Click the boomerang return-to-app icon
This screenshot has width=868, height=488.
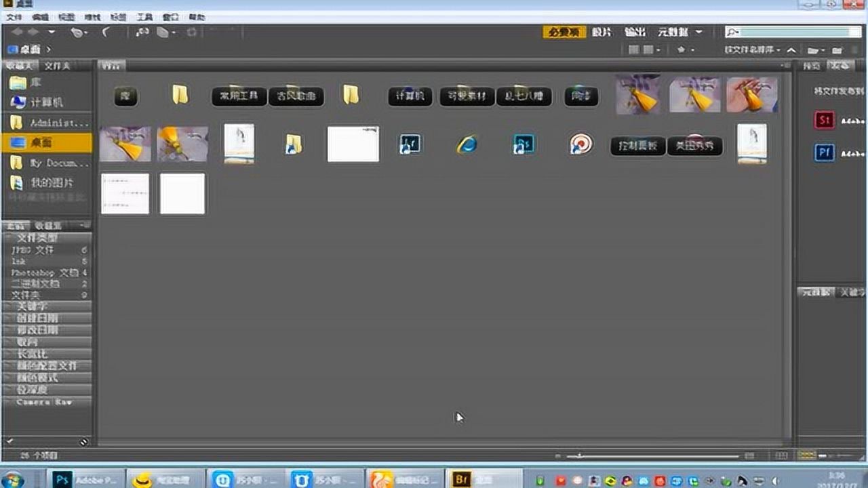(x=106, y=32)
